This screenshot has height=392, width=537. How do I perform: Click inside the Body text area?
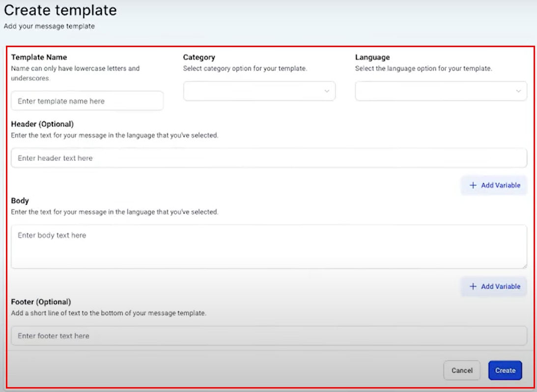[x=269, y=247]
